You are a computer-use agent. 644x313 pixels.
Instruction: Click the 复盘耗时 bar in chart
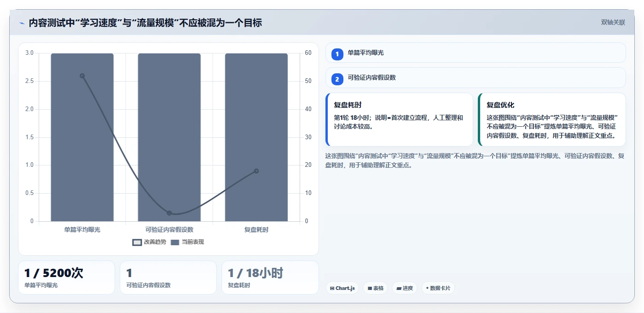pos(256,137)
